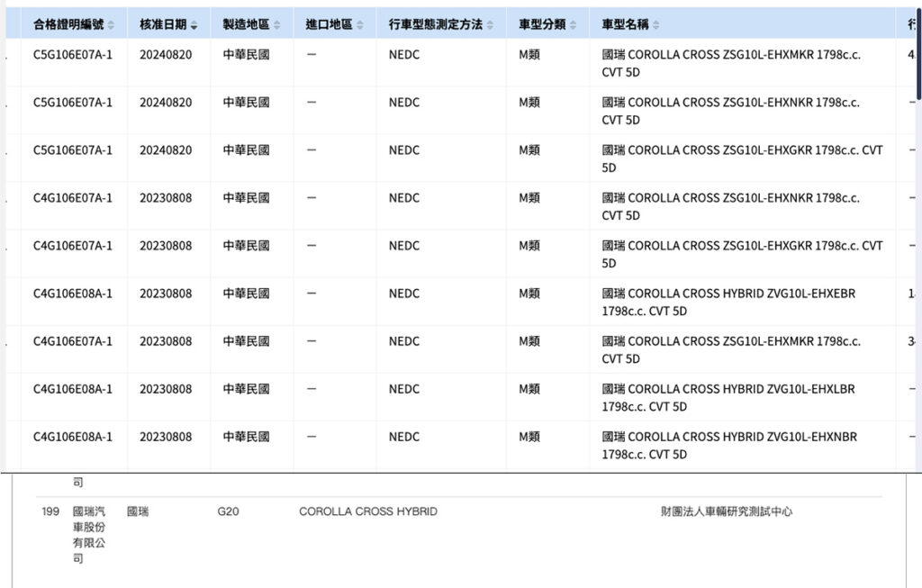Click model name 國瑞 COROLLA CROSS ZSG10L-EHXMKR dated 20240820
This screenshot has width=922, height=588.
[731, 64]
